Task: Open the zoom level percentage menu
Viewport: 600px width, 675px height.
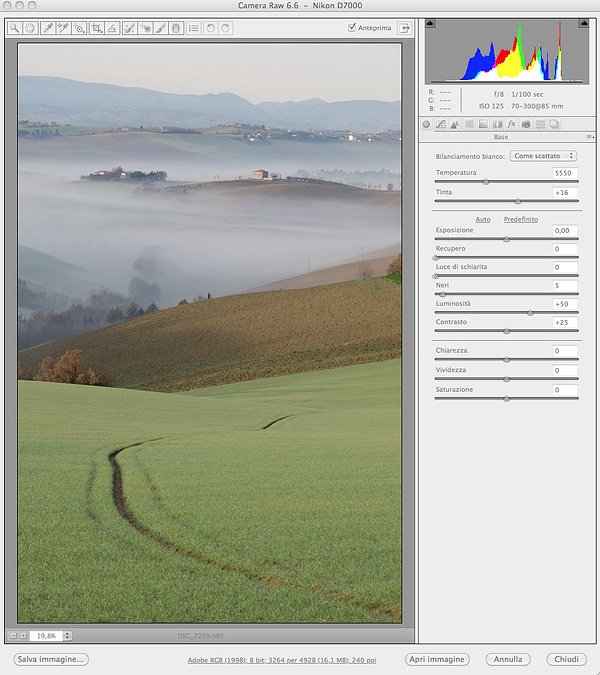Action: 50,635
